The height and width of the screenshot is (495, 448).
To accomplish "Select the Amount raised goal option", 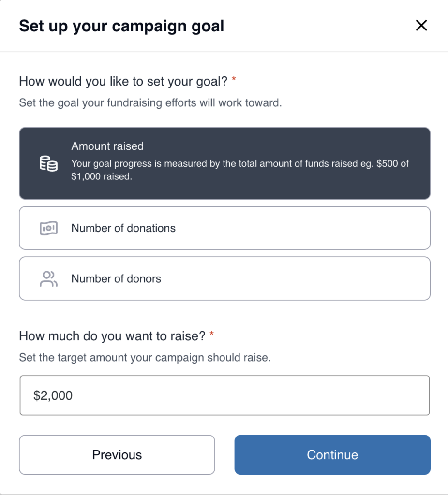I will [224, 163].
